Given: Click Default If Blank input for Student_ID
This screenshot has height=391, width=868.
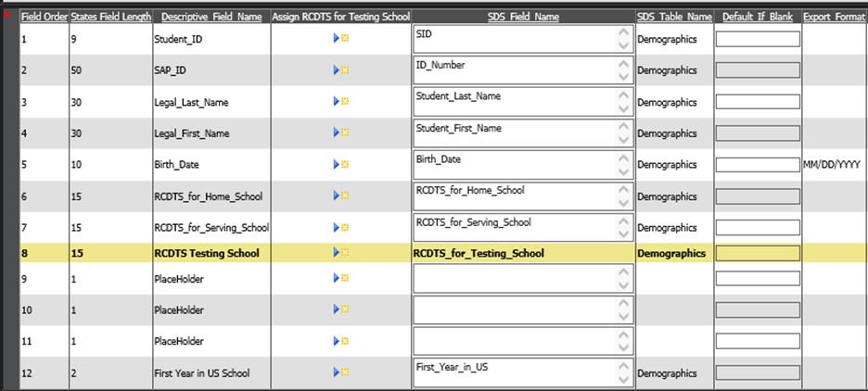Looking at the screenshot, I should (757, 39).
